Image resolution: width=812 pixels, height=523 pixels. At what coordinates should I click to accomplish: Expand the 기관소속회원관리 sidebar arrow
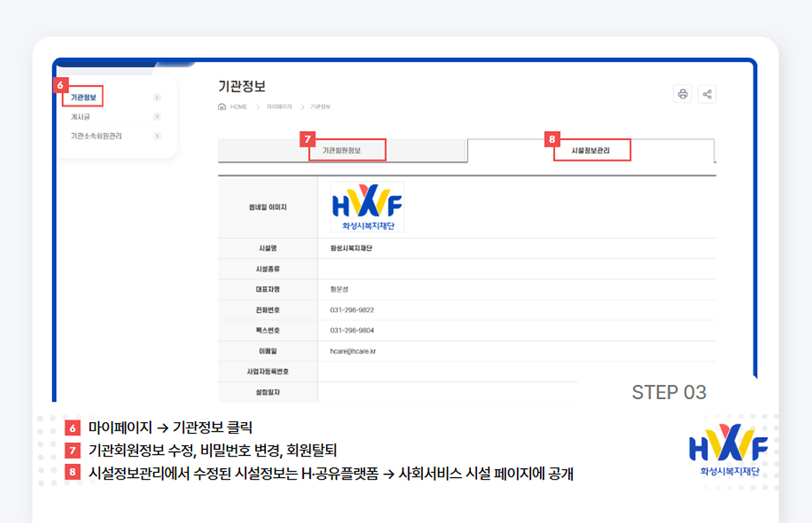tap(156, 136)
